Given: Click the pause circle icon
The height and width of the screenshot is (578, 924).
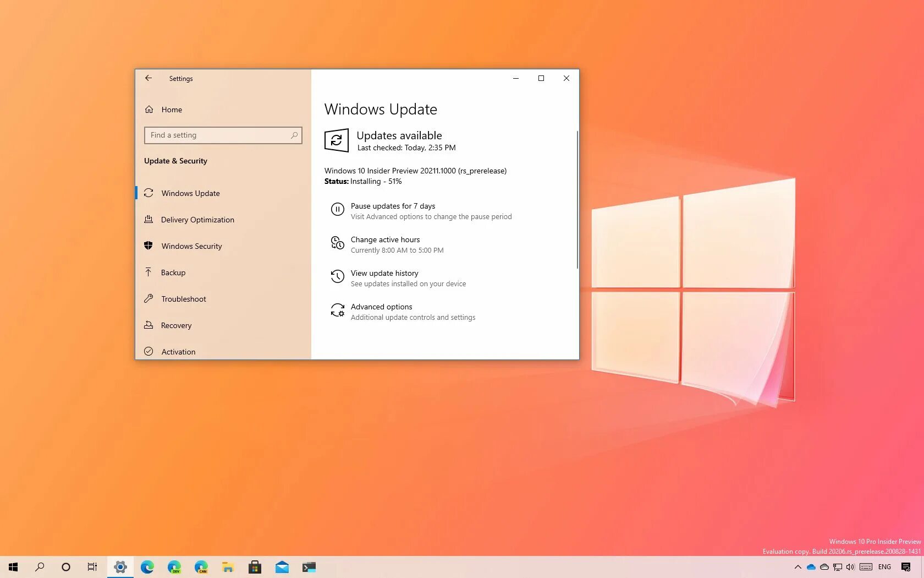Looking at the screenshot, I should [x=337, y=209].
